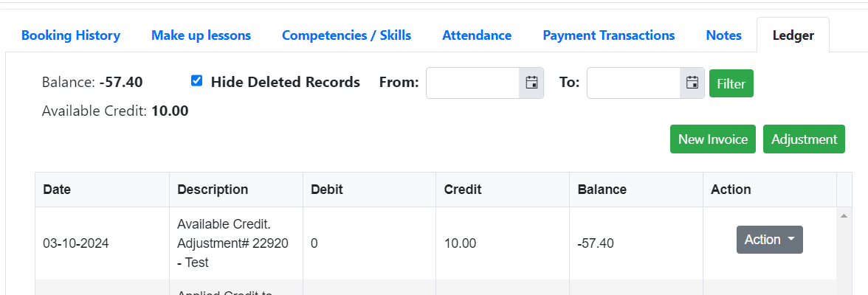Apply the date range with Filter button

(731, 83)
